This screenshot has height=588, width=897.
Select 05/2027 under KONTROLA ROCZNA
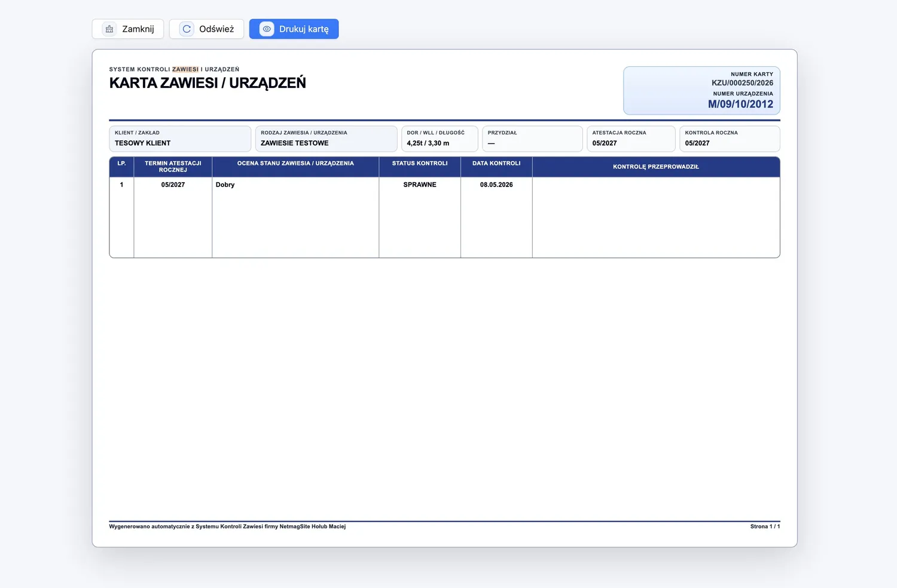pyautogui.click(x=697, y=143)
